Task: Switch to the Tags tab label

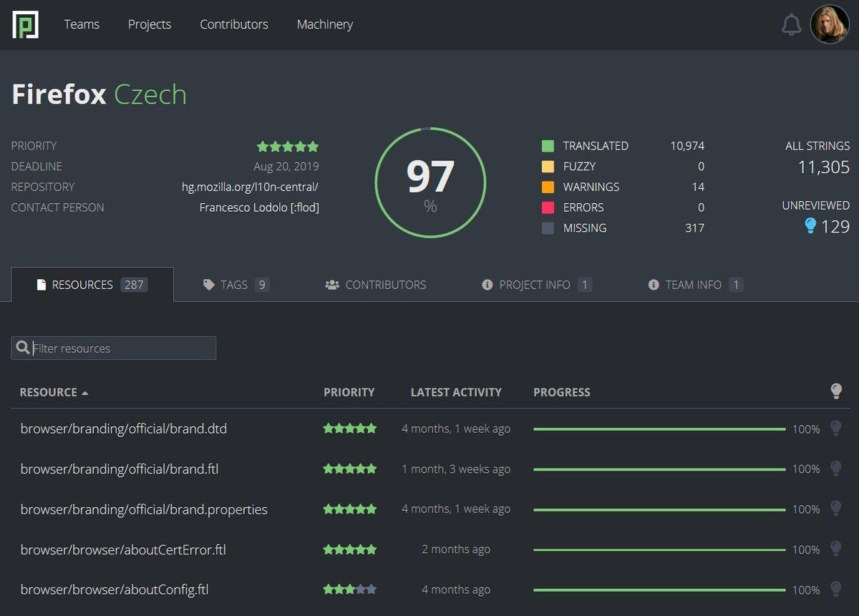Action: pyautogui.click(x=234, y=285)
